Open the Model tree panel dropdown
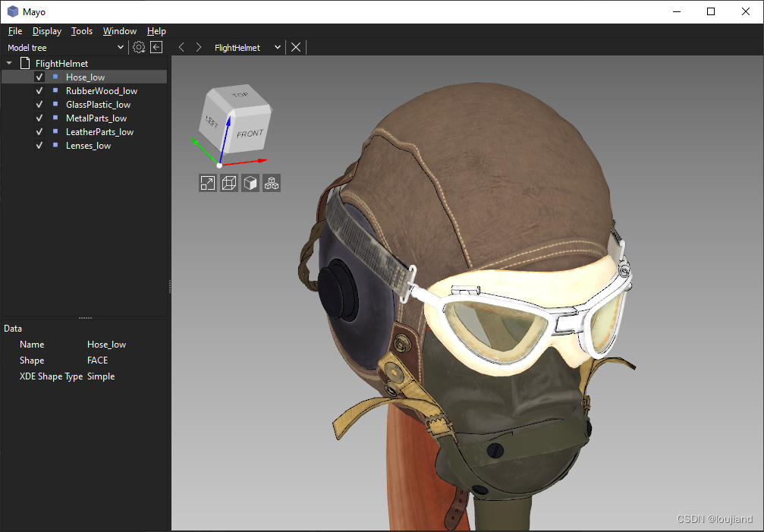Image resolution: width=764 pixels, height=532 pixels. 119,46
